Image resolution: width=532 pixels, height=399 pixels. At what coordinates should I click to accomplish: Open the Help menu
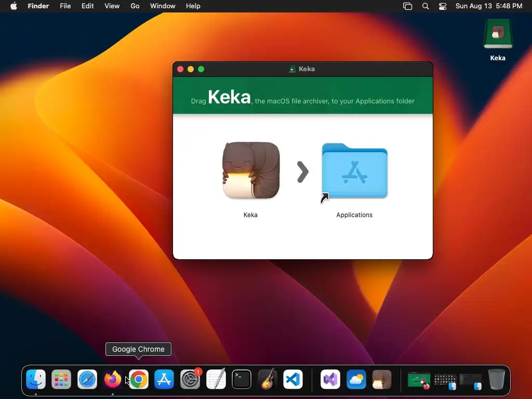[193, 6]
